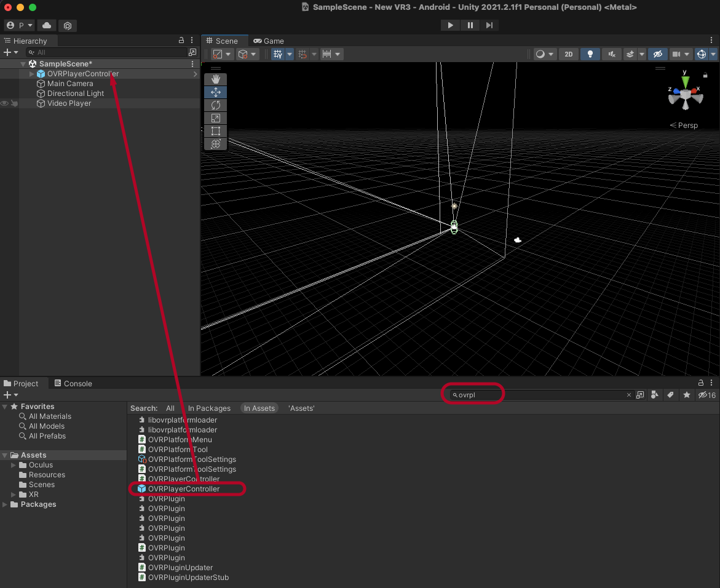This screenshot has width=720, height=588.
Task: Open the cloud services icon
Action: pos(47,25)
